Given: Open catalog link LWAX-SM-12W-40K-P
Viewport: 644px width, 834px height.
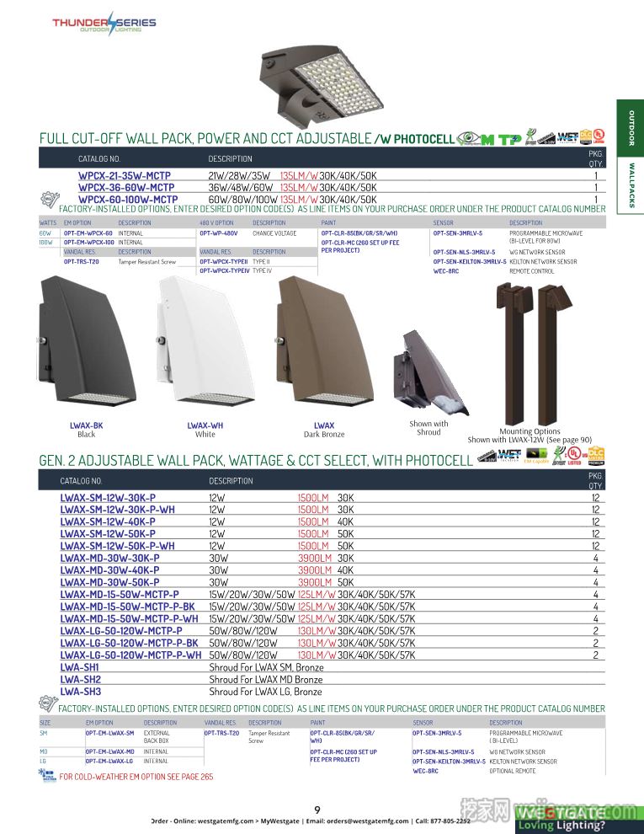Looking at the screenshot, I should tap(108, 521).
